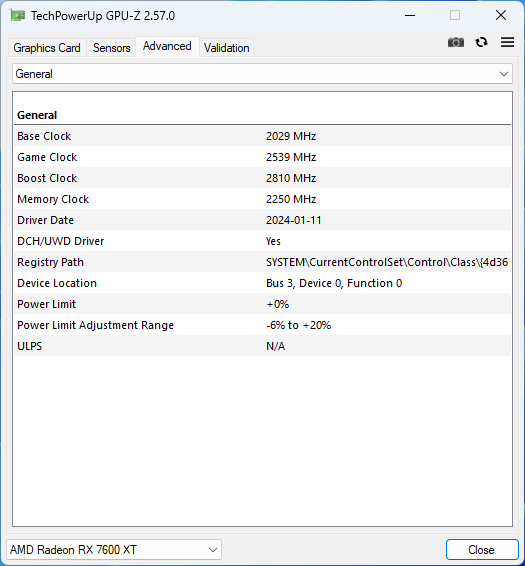Go to the Validation tab
Image resolution: width=525 pixels, height=566 pixels.
tap(226, 48)
